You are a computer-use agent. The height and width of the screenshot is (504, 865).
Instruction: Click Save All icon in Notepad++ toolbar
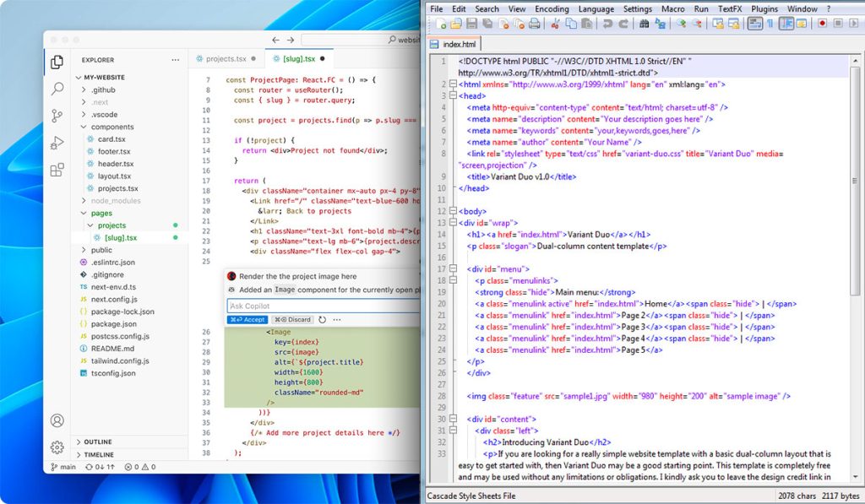pos(487,23)
